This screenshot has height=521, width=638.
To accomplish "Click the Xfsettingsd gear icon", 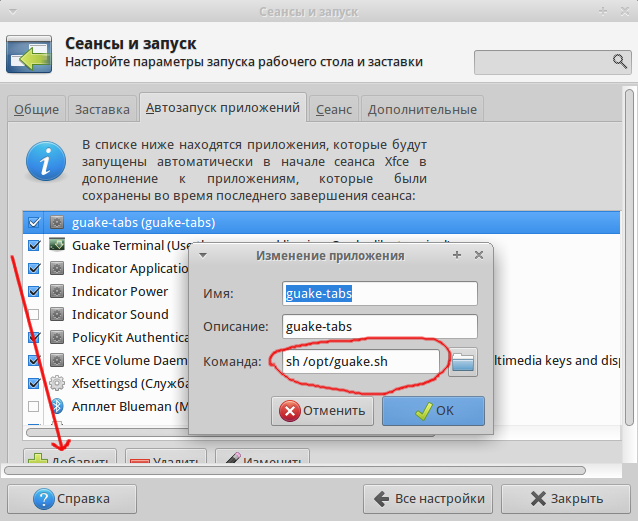I will [x=57, y=383].
